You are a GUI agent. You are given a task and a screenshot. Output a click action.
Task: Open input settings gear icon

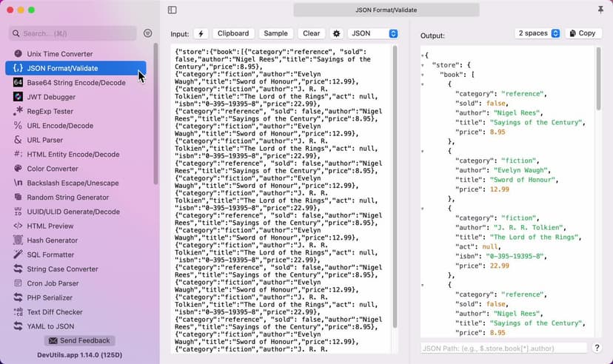(336, 33)
